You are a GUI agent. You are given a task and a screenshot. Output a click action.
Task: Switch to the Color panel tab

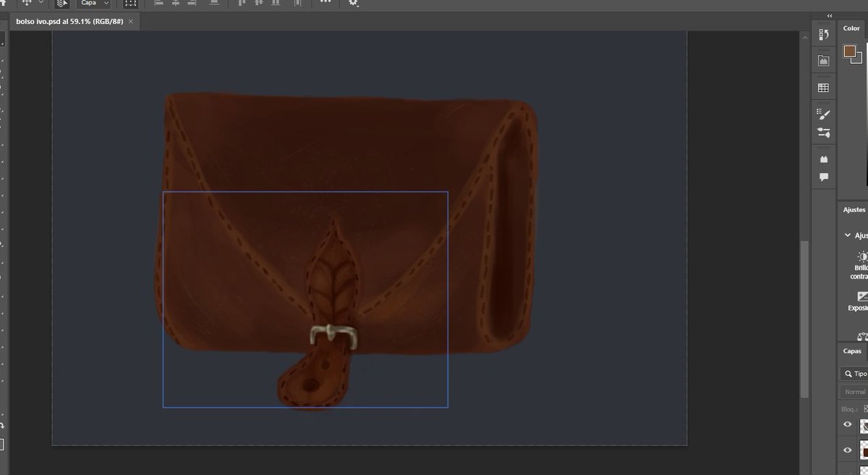851,28
